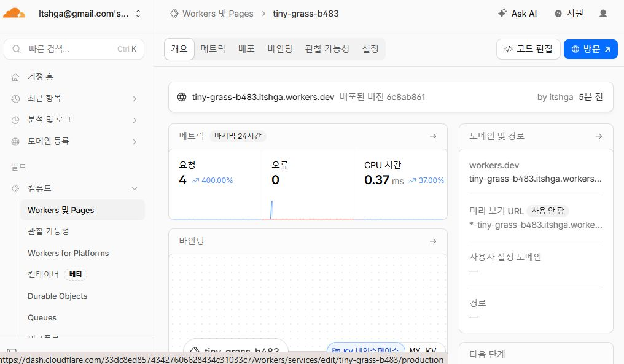Click the workers.dev domain entry
Image resolution: width=624 pixels, height=364 pixels.
[x=536, y=179]
